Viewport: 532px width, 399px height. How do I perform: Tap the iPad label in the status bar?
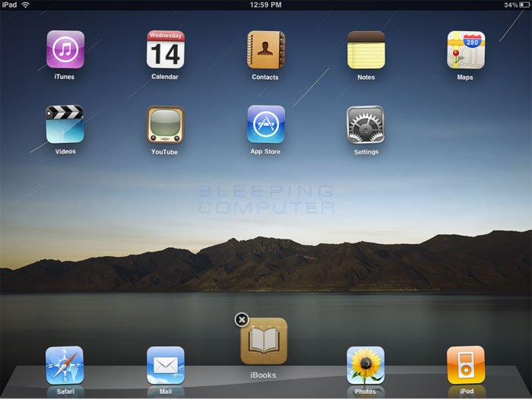click(x=9, y=5)
